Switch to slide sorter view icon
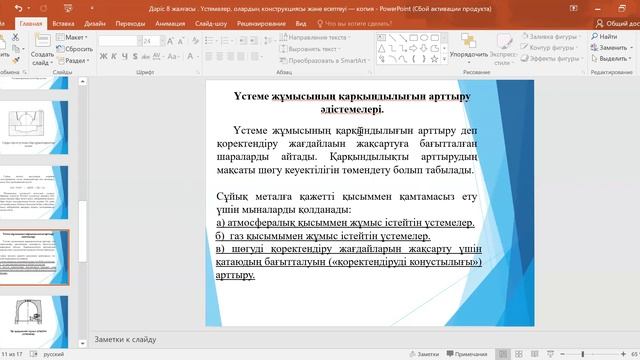640x360 pixels. click(x=519, y=354)
